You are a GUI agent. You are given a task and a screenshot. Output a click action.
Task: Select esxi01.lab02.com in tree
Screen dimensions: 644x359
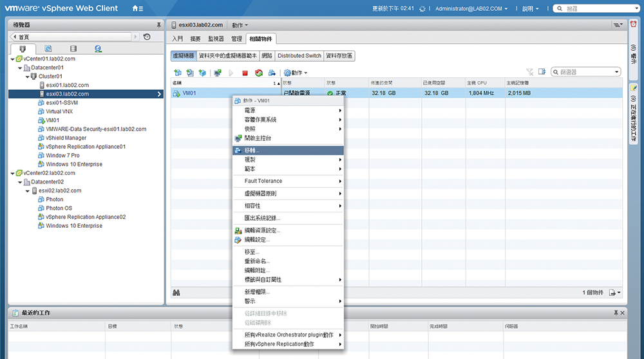(x=68, y=86)
